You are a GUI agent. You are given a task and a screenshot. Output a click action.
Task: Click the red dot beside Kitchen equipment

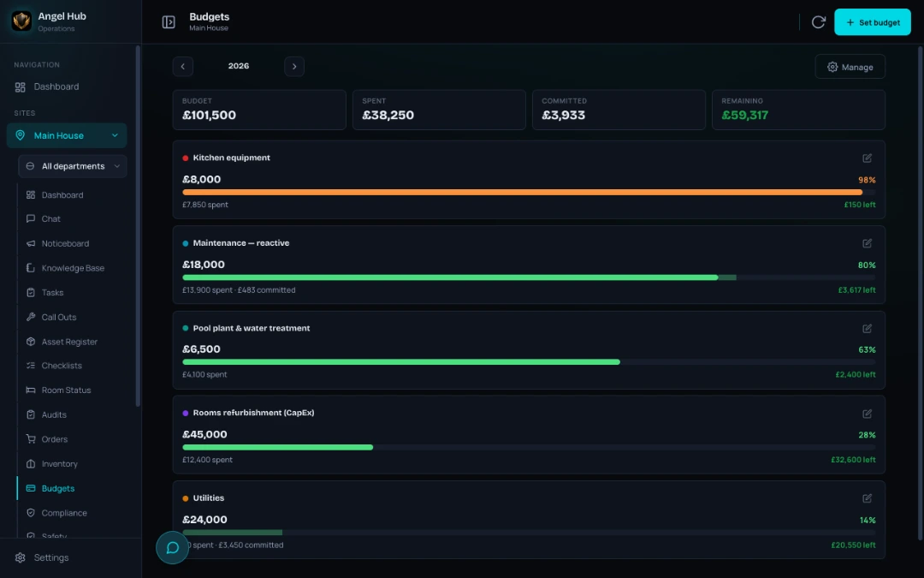click(x=186, y=158)
